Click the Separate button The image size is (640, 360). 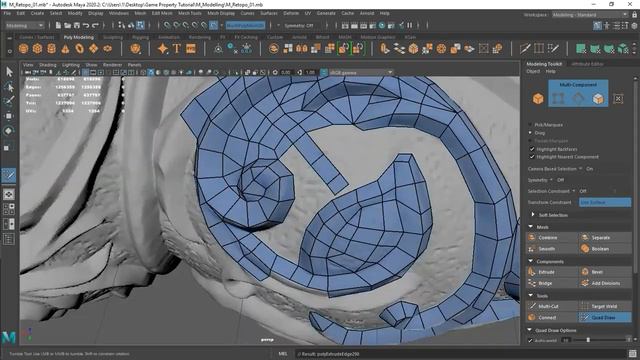click(605, 238)
